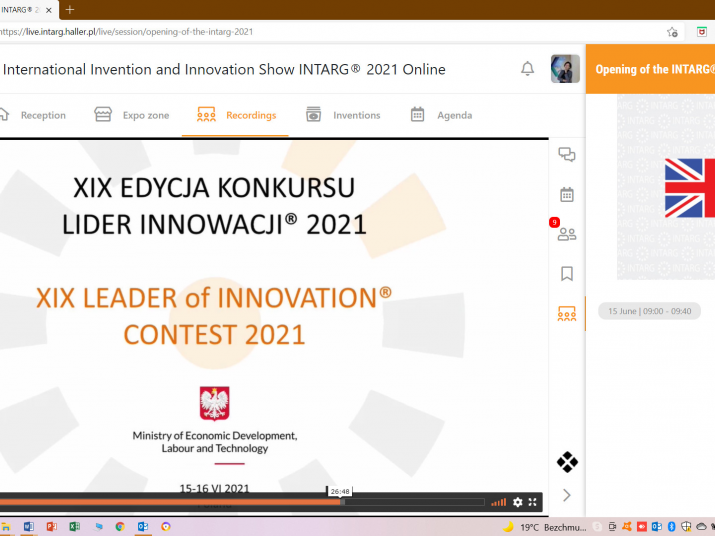Screen dimensions: 715x536
Task: Click the bookmark icon in sidebar
Action: (x=567, y=273)
